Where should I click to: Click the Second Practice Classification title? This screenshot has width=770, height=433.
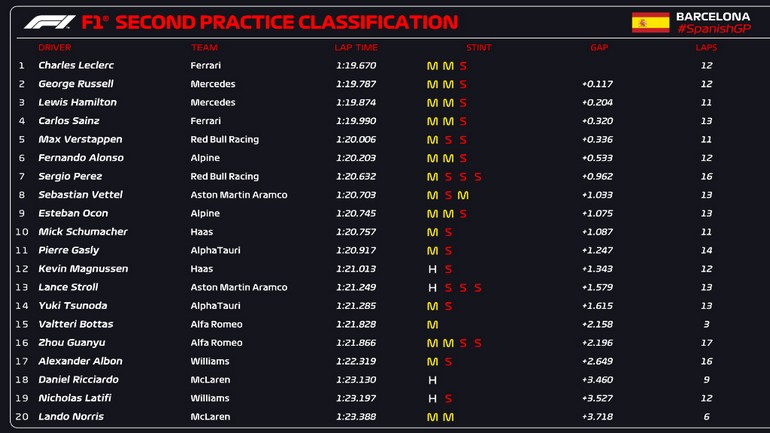tap(270, 22)
